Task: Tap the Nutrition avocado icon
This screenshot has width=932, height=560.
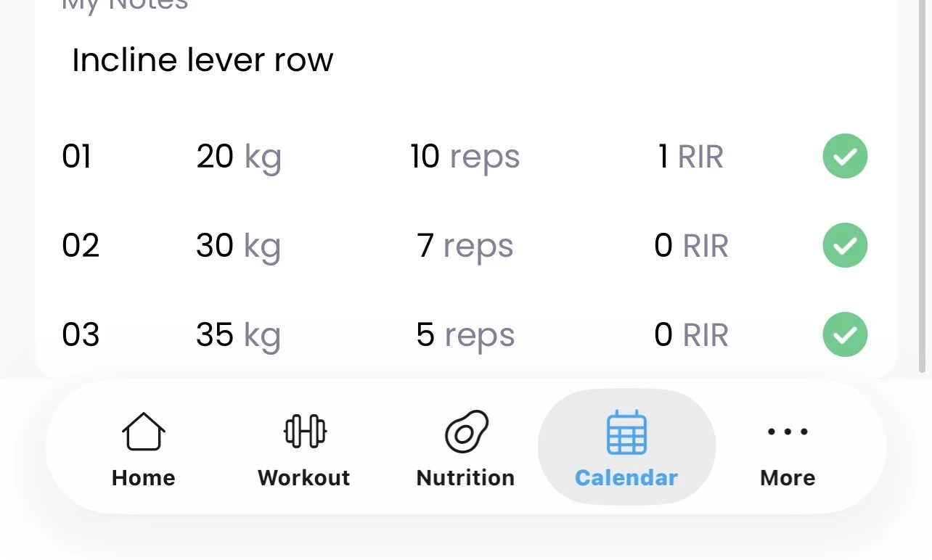Action: tap(466, 431)
